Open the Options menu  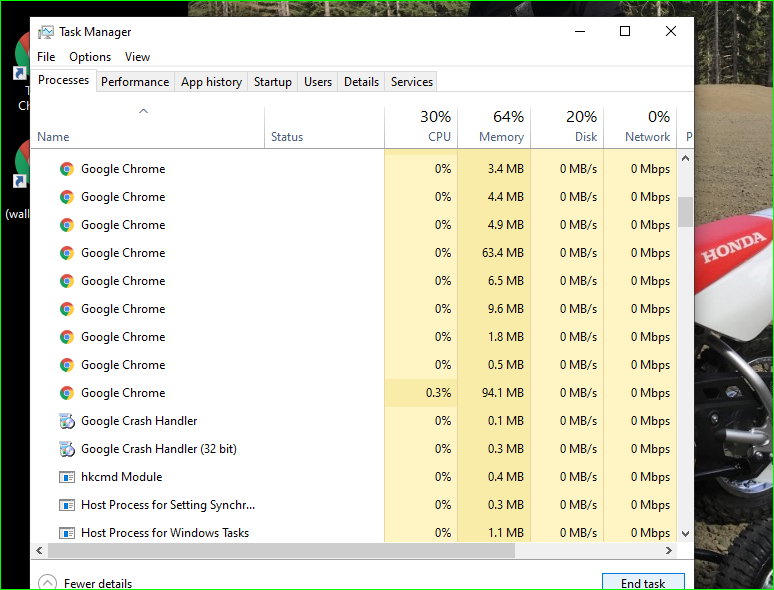pos(90,57)
